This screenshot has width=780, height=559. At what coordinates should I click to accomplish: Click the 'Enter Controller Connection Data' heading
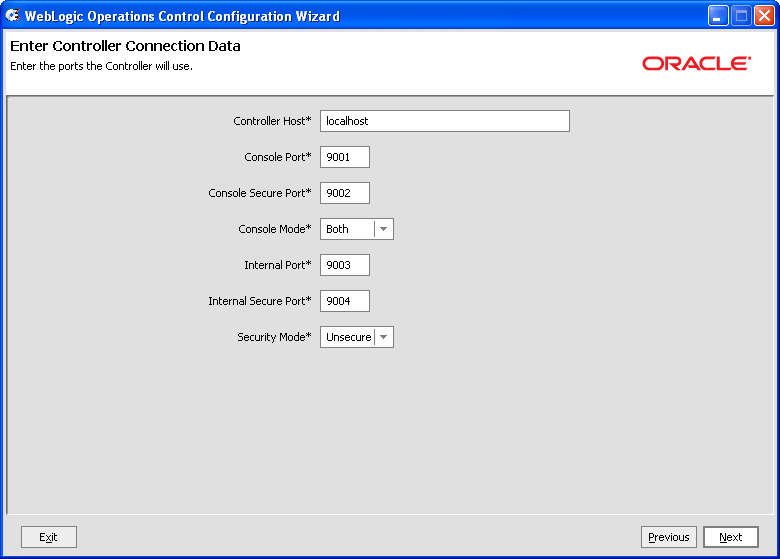click(125, 46)
